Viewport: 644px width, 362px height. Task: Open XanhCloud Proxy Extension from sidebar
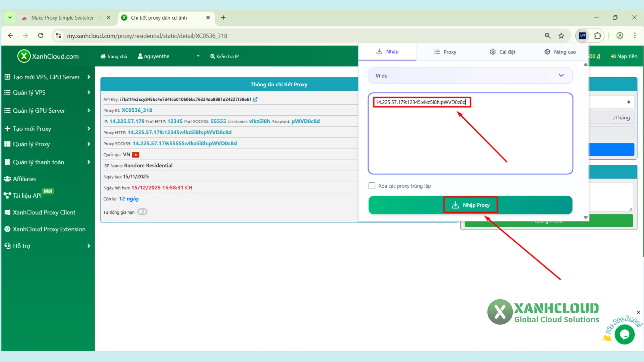point(45,229)
